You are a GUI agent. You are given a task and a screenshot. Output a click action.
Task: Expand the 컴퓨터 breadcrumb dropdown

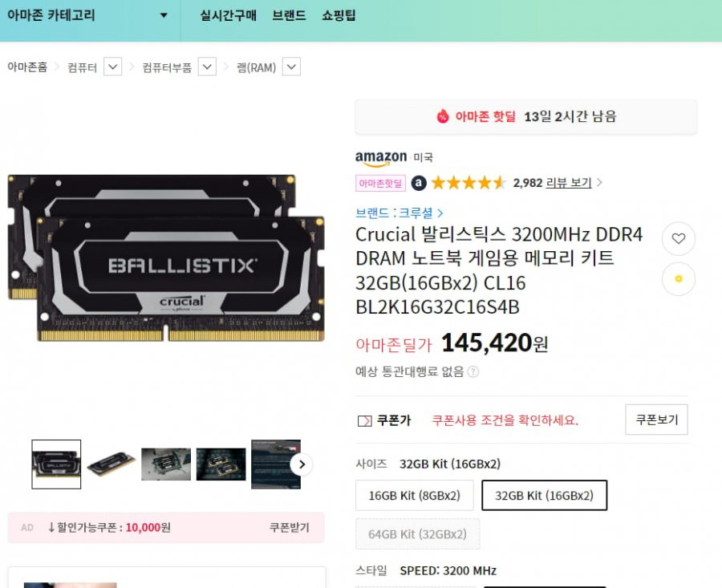click(x=113, y=67)
